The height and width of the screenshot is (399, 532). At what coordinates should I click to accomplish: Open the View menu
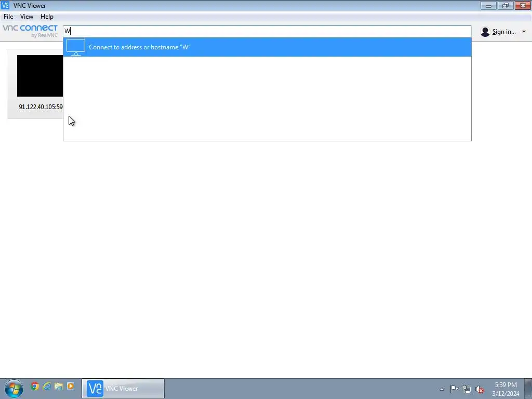click(x=26, y=16)
